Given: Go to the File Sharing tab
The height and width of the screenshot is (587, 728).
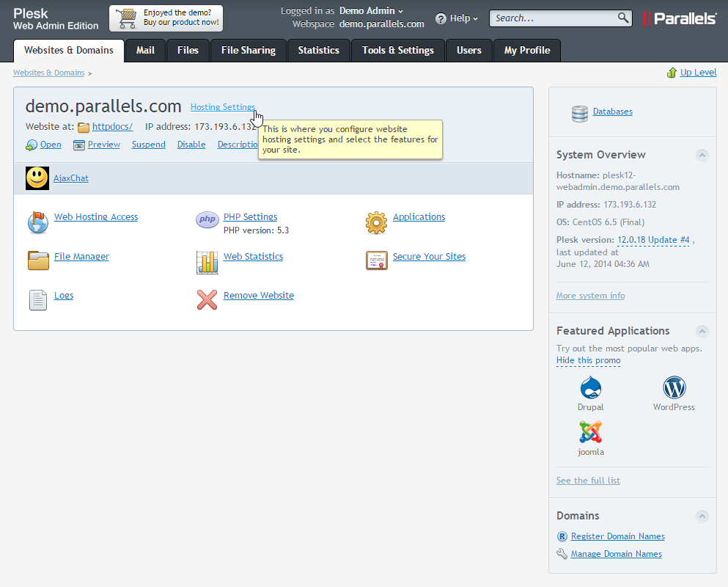Looking at the screenshot, I should [x=249, y=50].
